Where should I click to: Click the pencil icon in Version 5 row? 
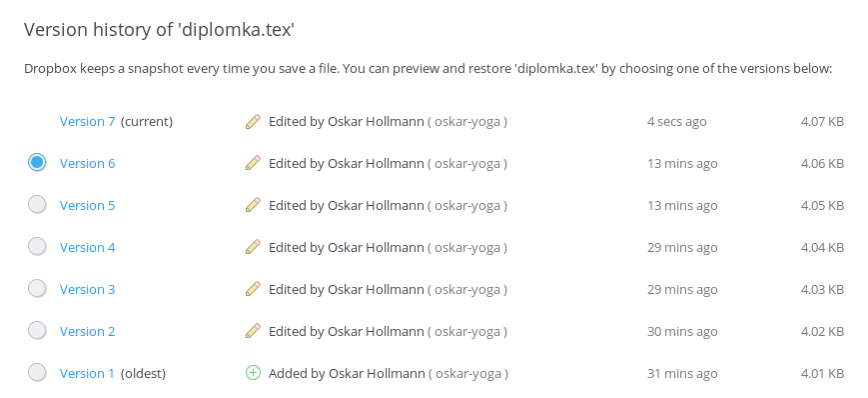coord(253,205)
